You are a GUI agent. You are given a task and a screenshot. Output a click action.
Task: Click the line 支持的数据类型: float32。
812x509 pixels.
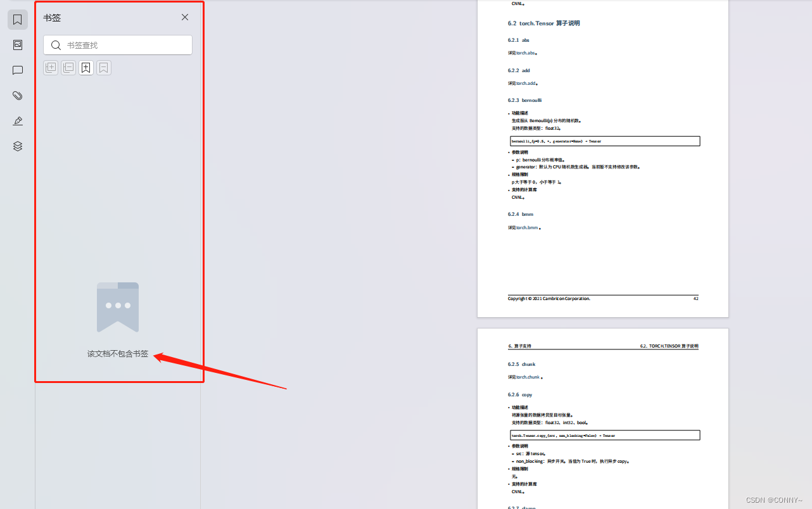point(536,128)
